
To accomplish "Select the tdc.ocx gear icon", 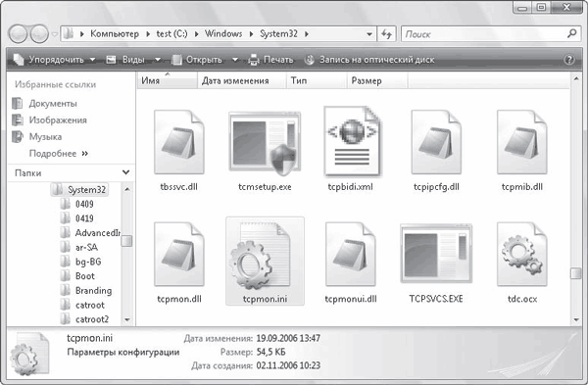I will (522, 254).
